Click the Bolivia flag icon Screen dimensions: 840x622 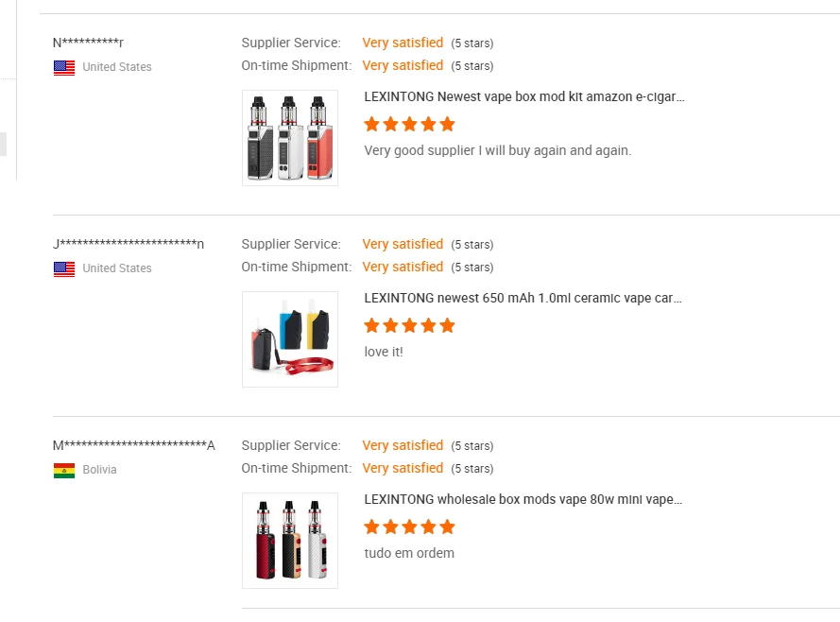[x=64, y=470]
